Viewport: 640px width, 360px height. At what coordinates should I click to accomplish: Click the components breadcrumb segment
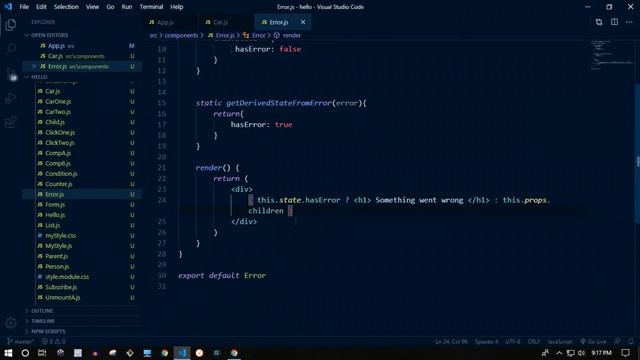pyautogui.click(x=181, y=36)
